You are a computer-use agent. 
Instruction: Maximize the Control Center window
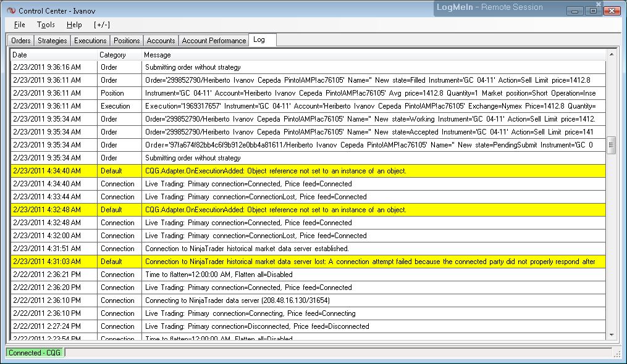(x=593, y=10)
